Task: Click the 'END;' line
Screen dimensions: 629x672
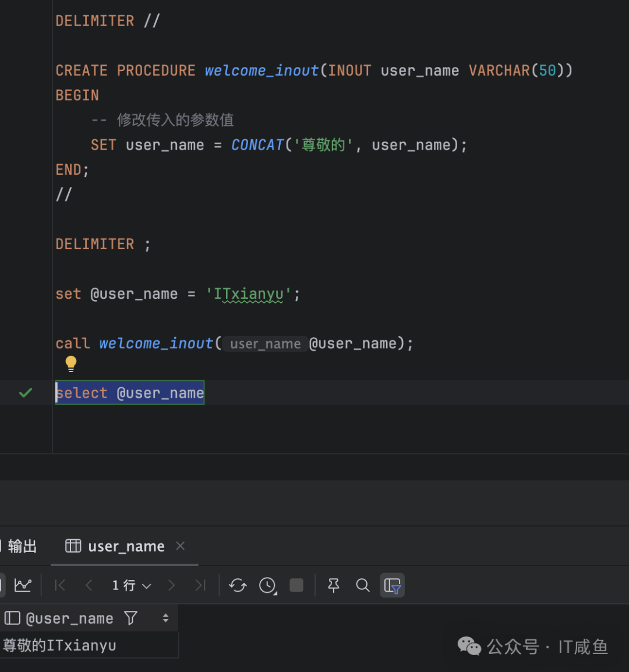Action: (72, 169)
